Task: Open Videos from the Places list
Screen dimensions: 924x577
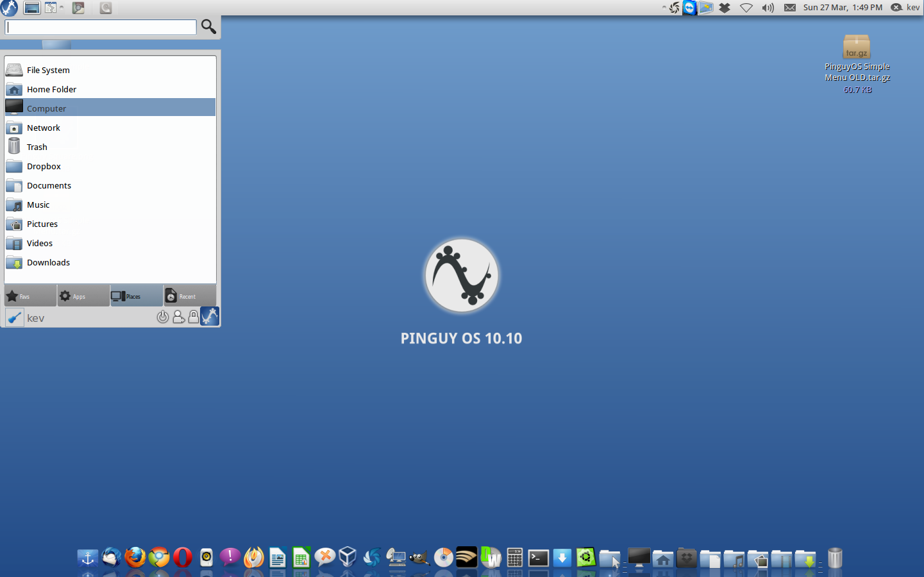Action: click(x=110, y=243)
